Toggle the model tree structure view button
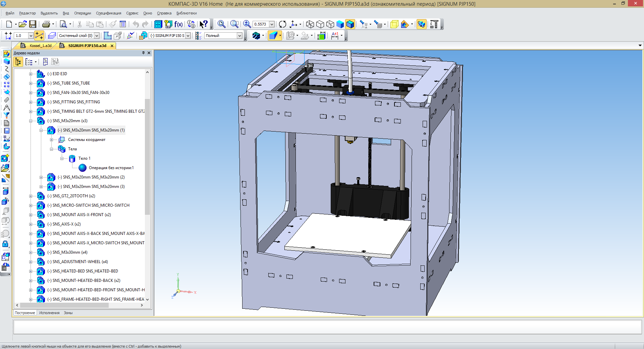Viewport: 644px width, 349px height. pos(18,62)
